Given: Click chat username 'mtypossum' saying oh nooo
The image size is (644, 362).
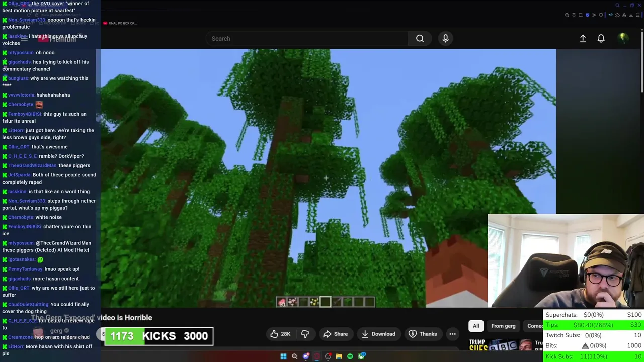Looking at the screenshot, I should [x=21, y=53].
